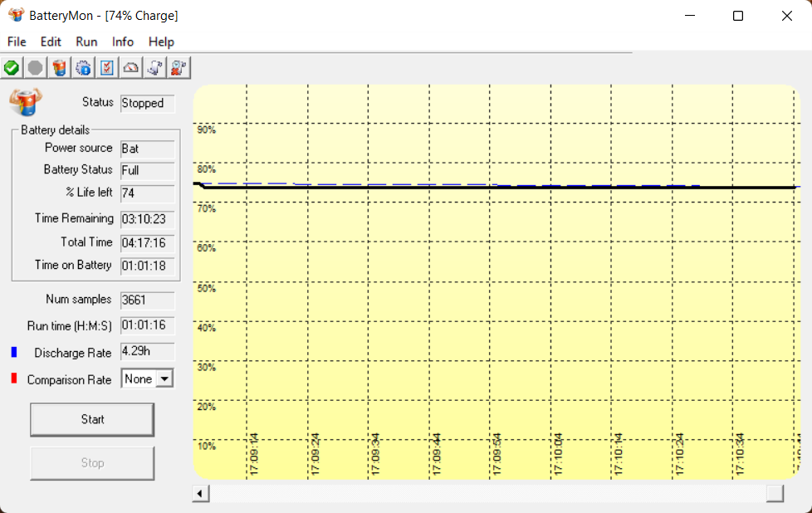Click the graph horizontal scrollbar thumb
Viewport: 812px width, 513px height.
click(x=775, y=494)
